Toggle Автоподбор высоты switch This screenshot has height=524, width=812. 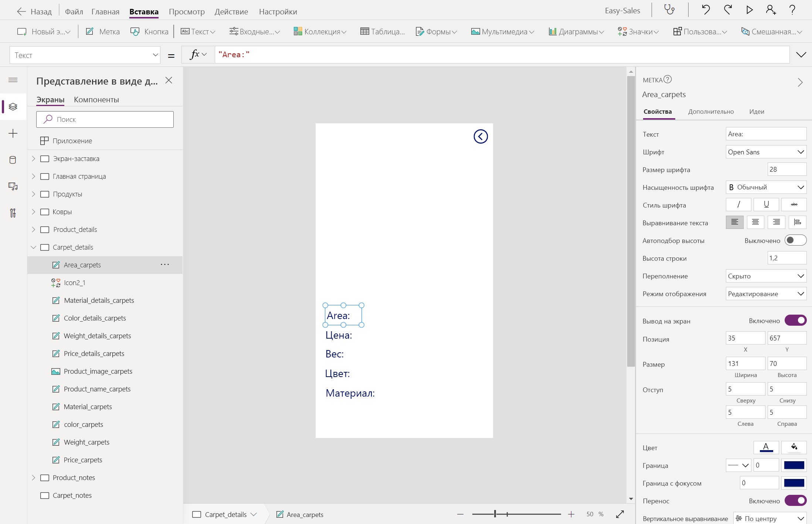click(795, 240)
